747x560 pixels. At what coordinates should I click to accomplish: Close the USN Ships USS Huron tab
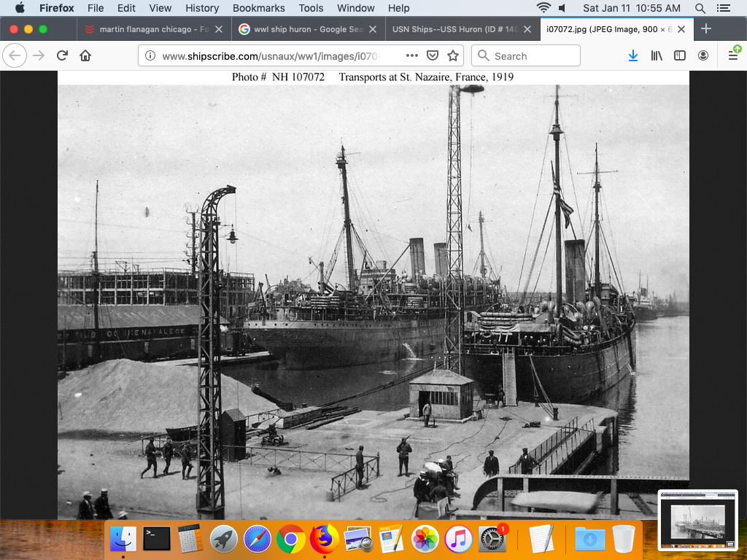[x=527, y=29]
